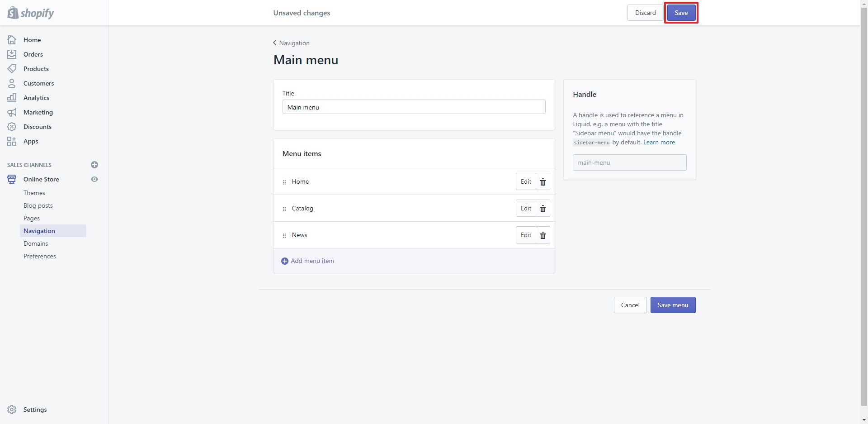Click the Shopify logo in header
This screenshot has height=424, width=868.
click(x=31, y=13)
